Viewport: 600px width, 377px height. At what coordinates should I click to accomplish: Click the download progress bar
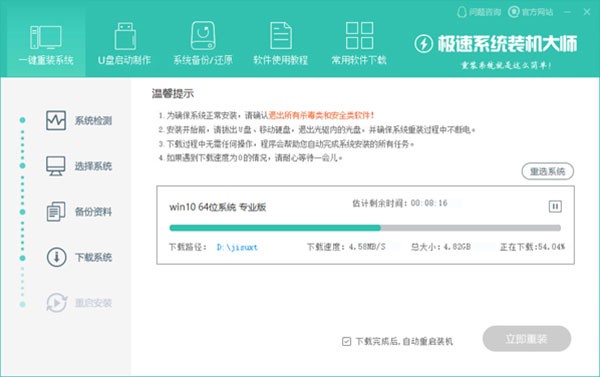click(x=365, y=228)
